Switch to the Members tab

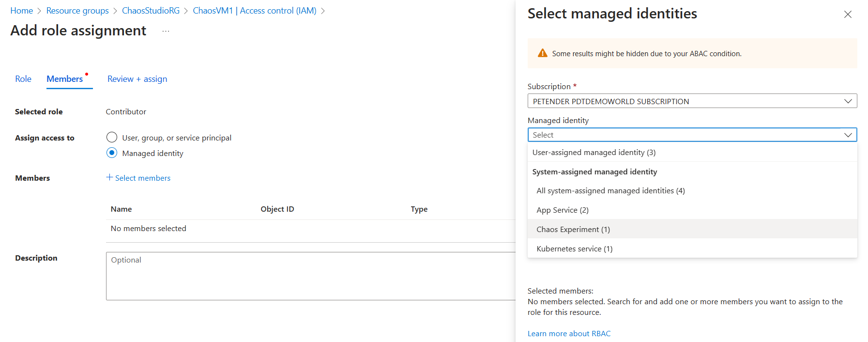click(65, 79)
